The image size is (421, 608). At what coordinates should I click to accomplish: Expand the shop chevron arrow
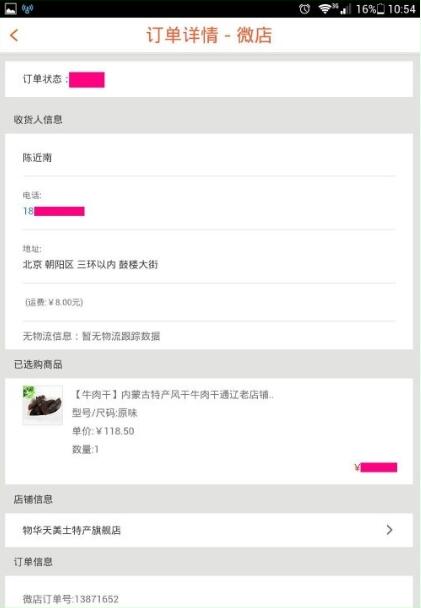tap(390, 530)
